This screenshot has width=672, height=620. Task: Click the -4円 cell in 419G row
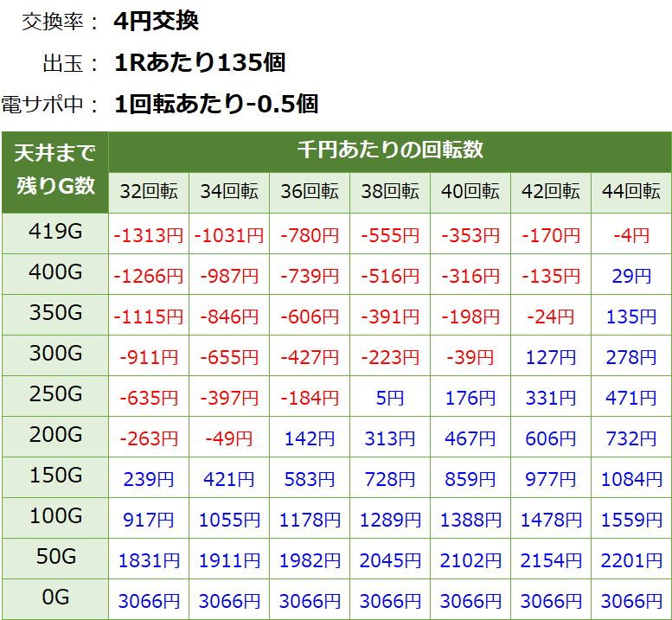(x=631, y=235)
